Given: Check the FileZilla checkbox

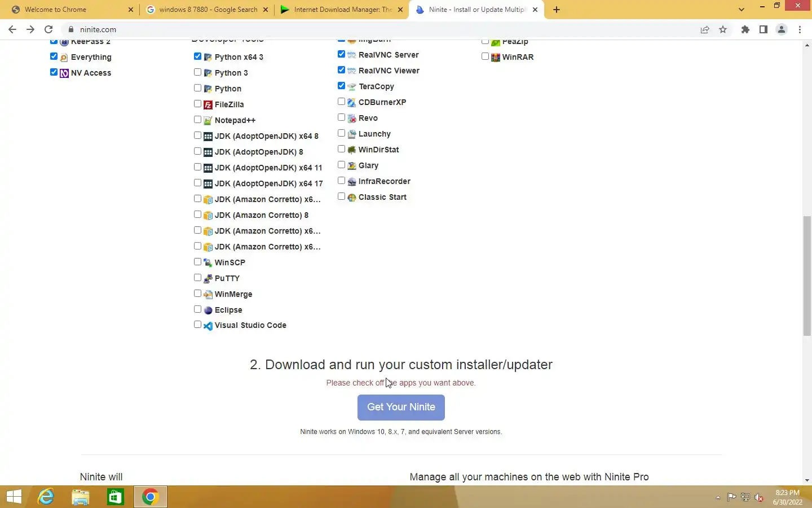Looking at the screenshot, I should pos(197,104).
